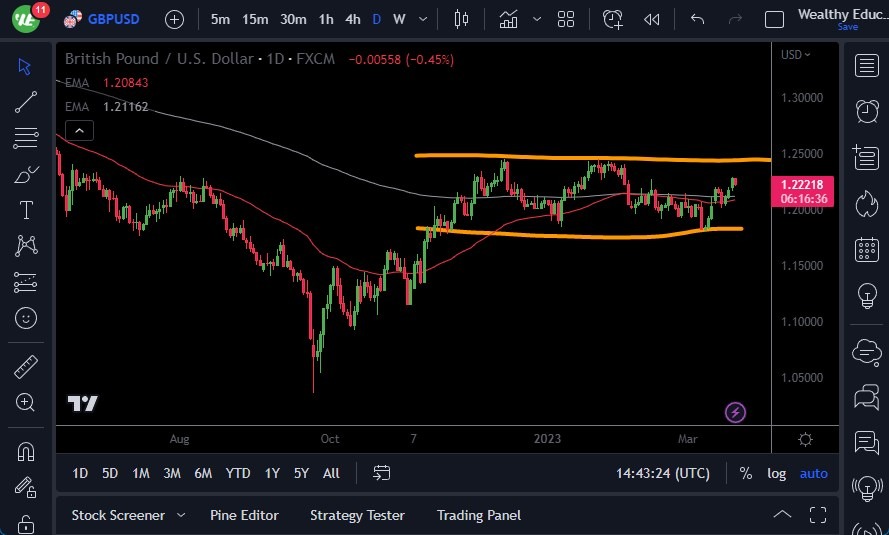Viewport: 889px width, 535px height.
Task: Open the Alerts panel clock icon
Action: (x=866, y=111)
